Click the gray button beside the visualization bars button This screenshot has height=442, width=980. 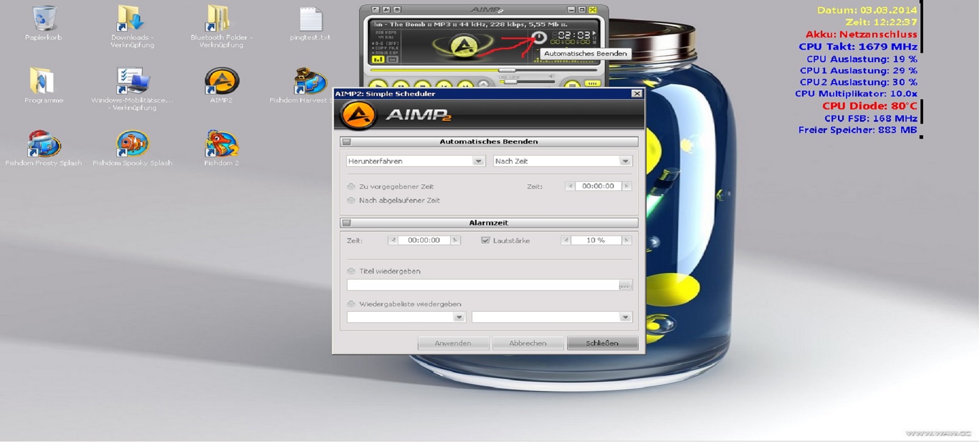click(x=392, y=59)
